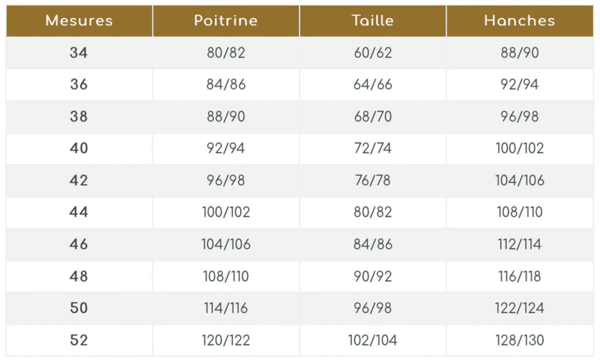
Task: Select size 48 row label
Action: coord(79,276)
